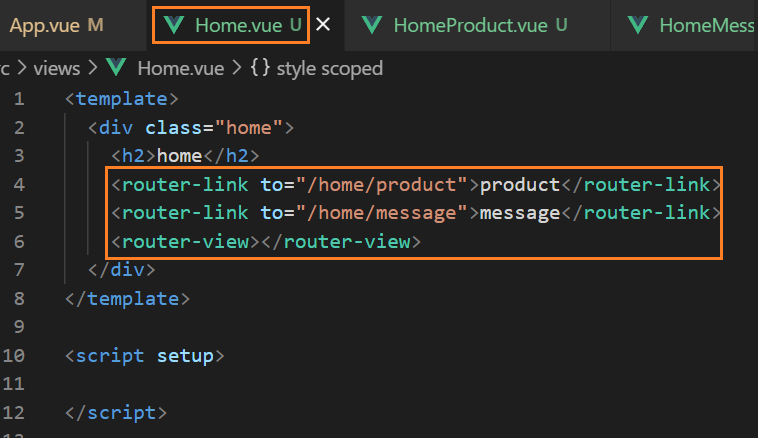
Task: Open the HomeMess tab at the right
Action: pyautogui.click(x=685, y=25)
